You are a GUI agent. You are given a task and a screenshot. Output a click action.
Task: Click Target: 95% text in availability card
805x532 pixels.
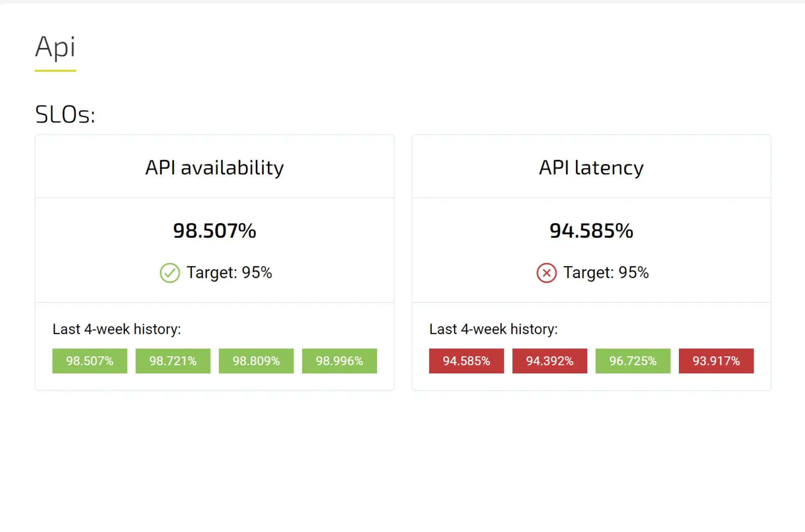pos(229,273)
